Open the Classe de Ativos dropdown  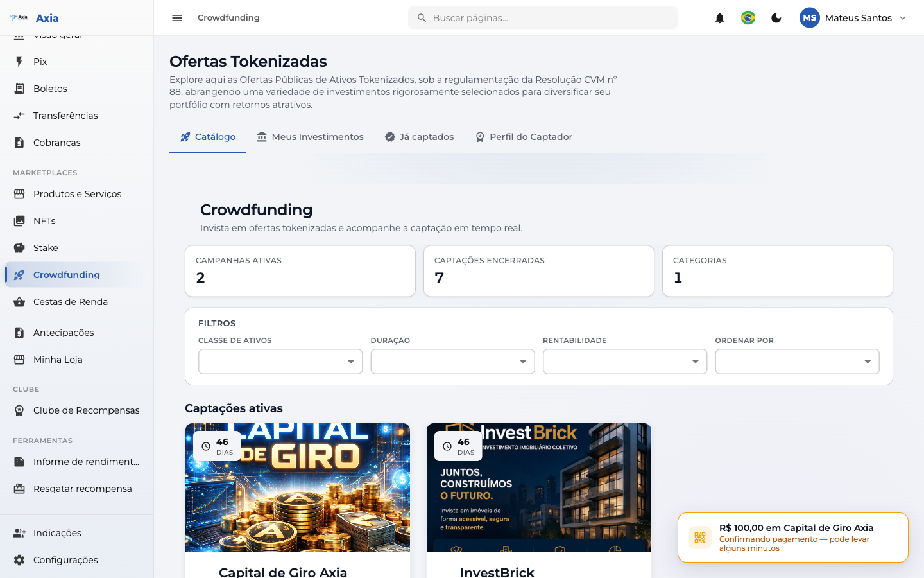[x=280, y=362]
